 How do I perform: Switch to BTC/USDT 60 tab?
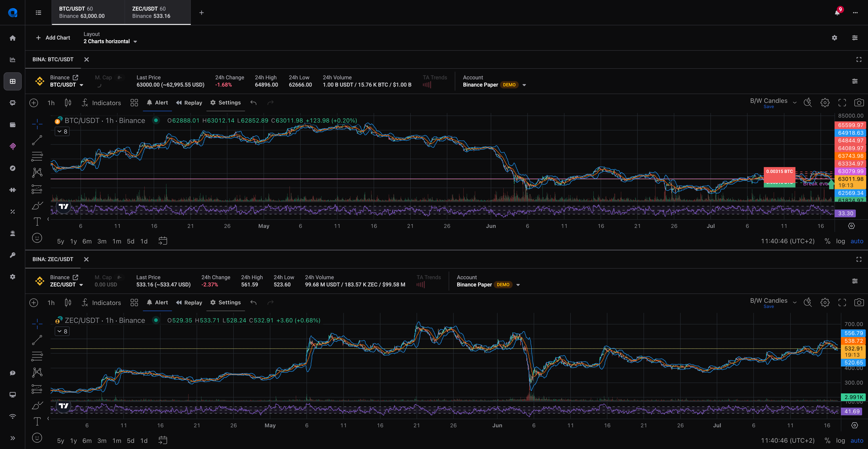click(88, 12)
